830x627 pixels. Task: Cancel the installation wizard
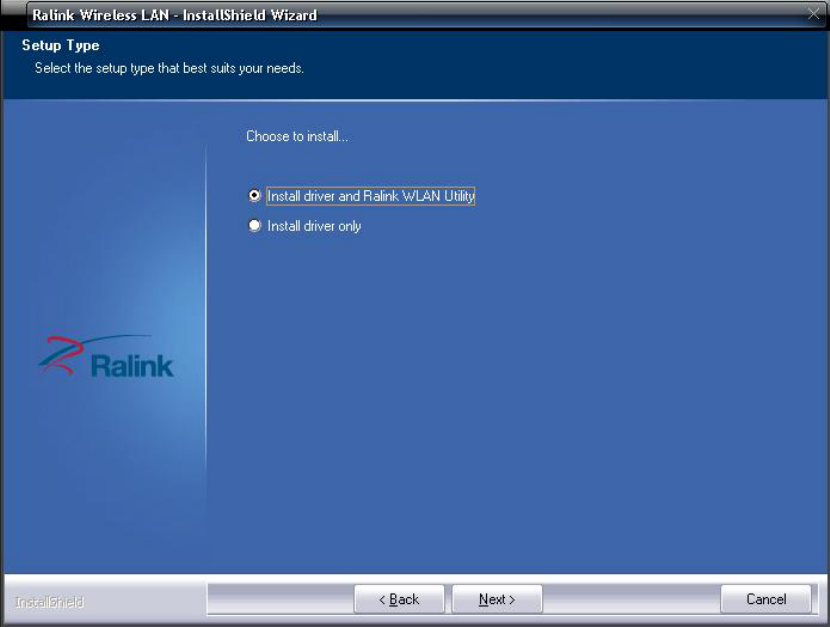(x=766, y=599)
